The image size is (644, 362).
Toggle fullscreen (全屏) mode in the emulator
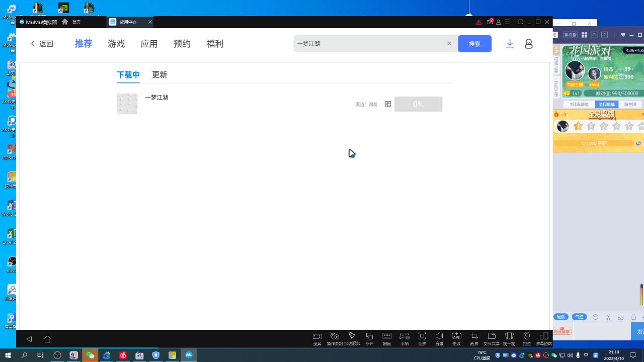[x=422, y=339]
